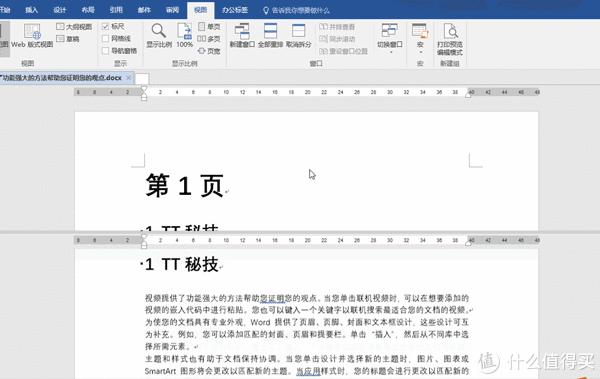Click 同步滚动 synchronous scrolling
This screenshot has height=379, width=600.
(x=337, y=39)
